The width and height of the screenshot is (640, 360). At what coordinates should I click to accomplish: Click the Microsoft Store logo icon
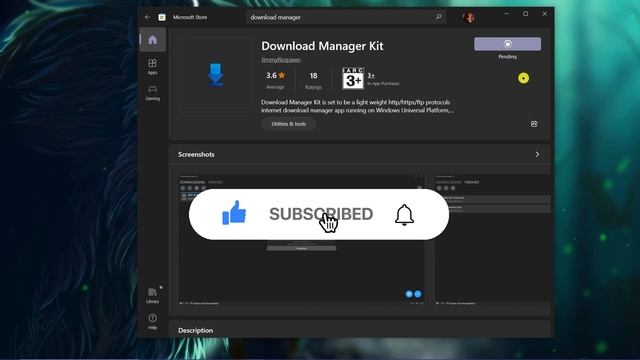pyautogui.click(x=162, y=17)
